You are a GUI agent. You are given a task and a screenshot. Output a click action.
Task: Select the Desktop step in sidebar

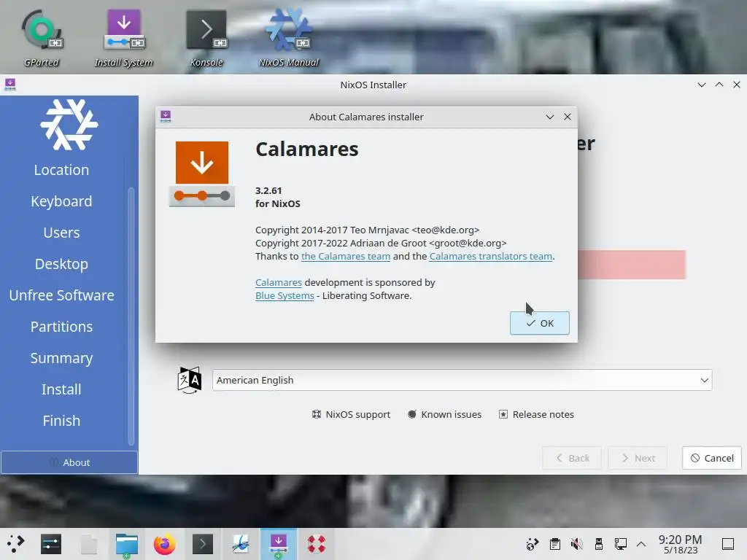click(61, 264)
